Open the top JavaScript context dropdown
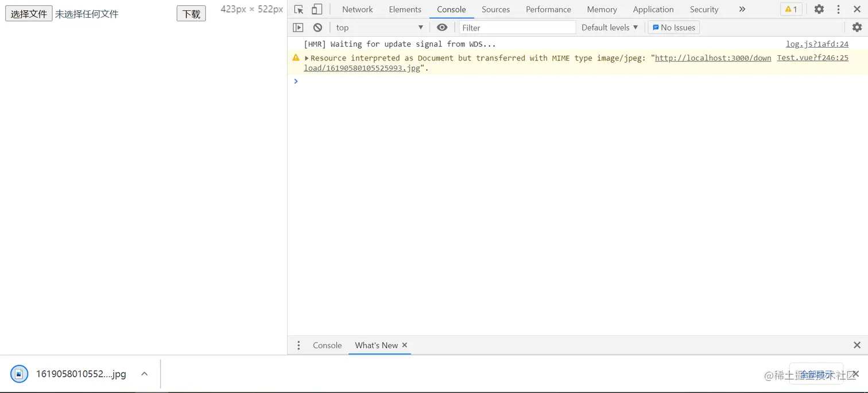 (x=379, y=28)
